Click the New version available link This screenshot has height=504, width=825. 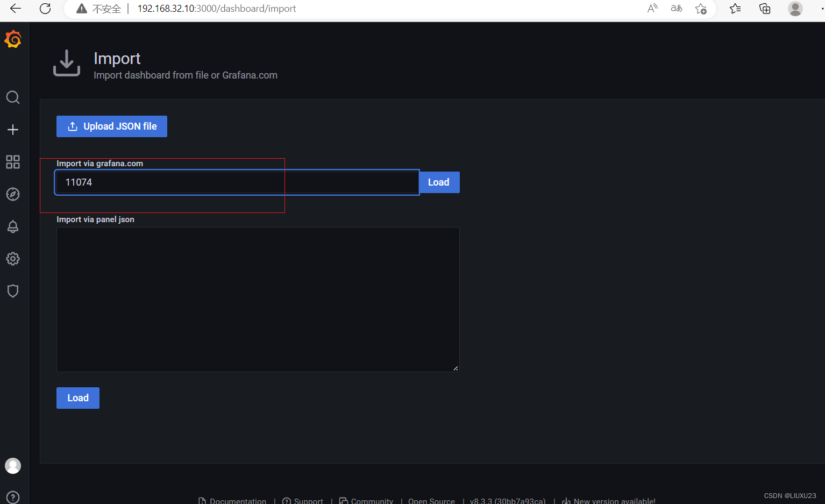609,500
